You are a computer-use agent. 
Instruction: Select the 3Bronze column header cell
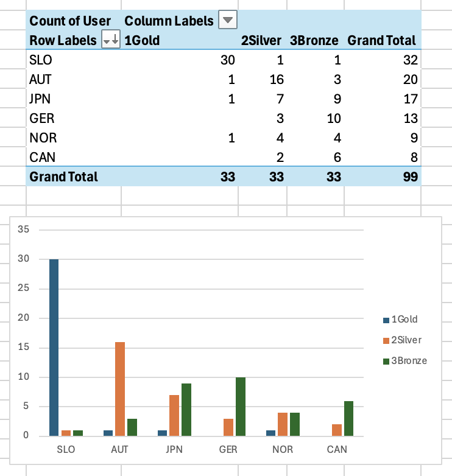(314, 41)
